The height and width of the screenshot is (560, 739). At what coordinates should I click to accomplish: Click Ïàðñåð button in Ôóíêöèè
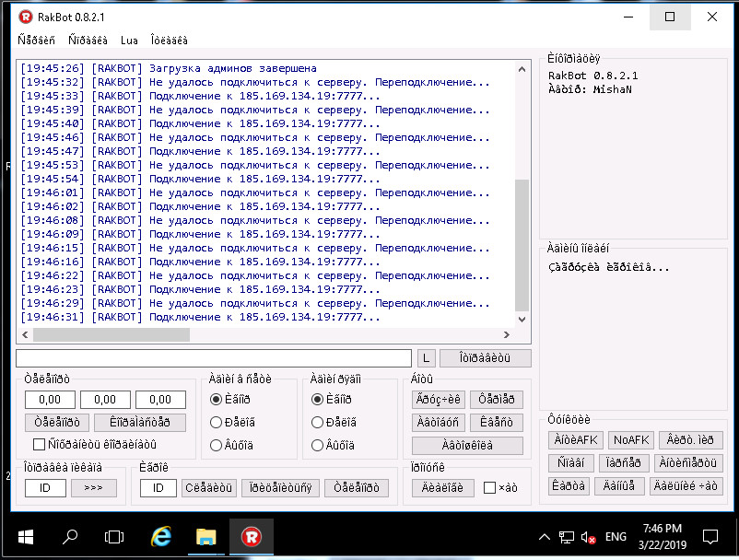coord(624,462)
